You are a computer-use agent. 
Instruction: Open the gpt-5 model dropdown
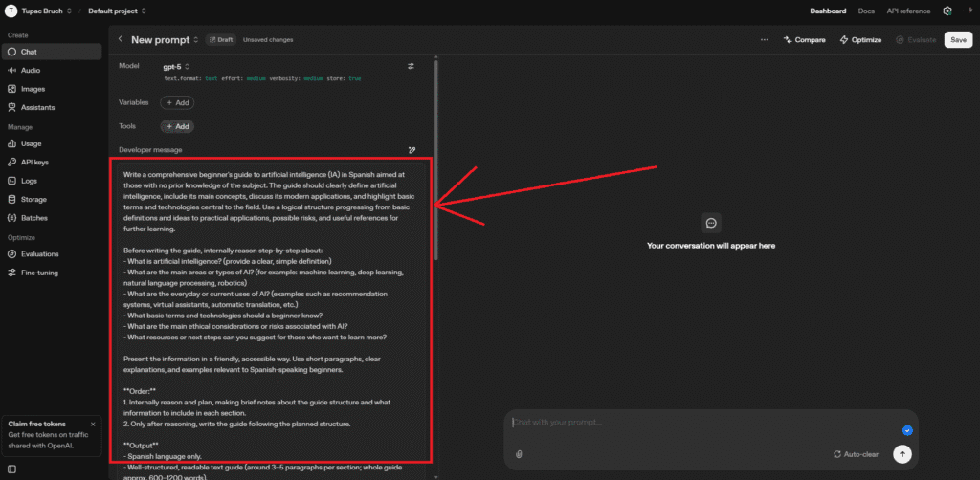(x=176, y=67)
